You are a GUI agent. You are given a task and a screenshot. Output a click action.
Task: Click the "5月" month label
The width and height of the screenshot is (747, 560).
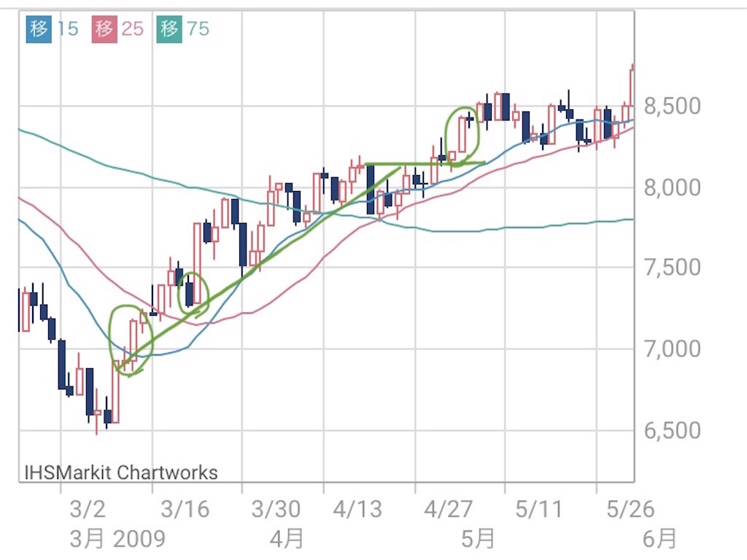click(x=479, y=539)
